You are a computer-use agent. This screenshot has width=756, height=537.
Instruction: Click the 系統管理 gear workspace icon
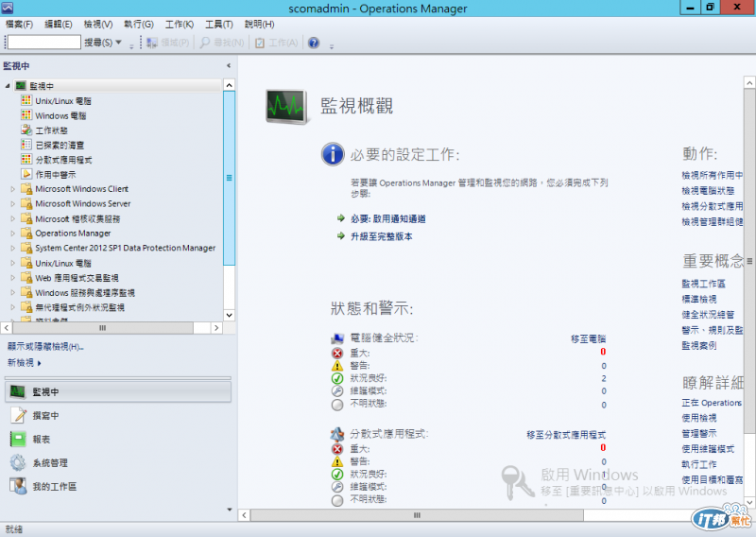coord(18,462)
